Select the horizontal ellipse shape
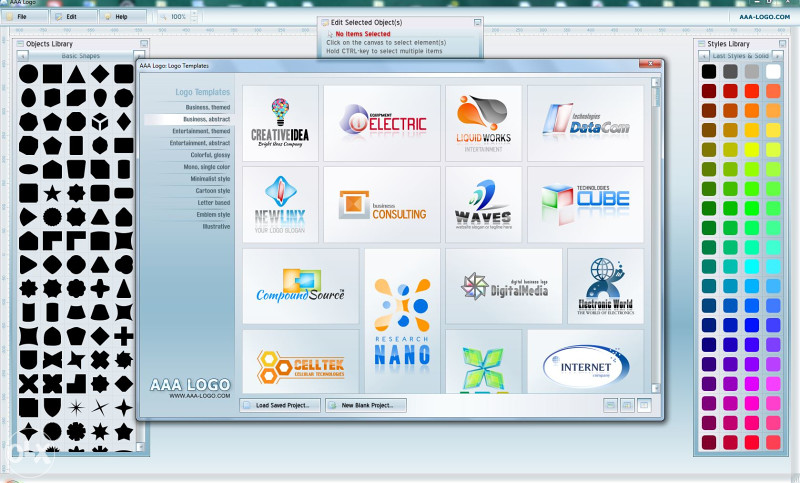This screenshot has height=483, width=800. 29,169
